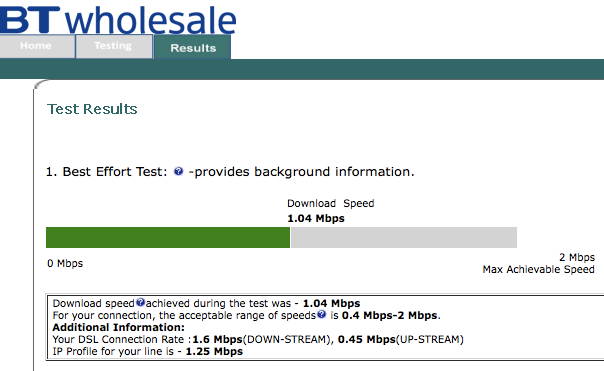Click '1. Best Effort Test:' heading text
Image resolution: width=604 pixels, height=371 pixels.
click(106, 171)
